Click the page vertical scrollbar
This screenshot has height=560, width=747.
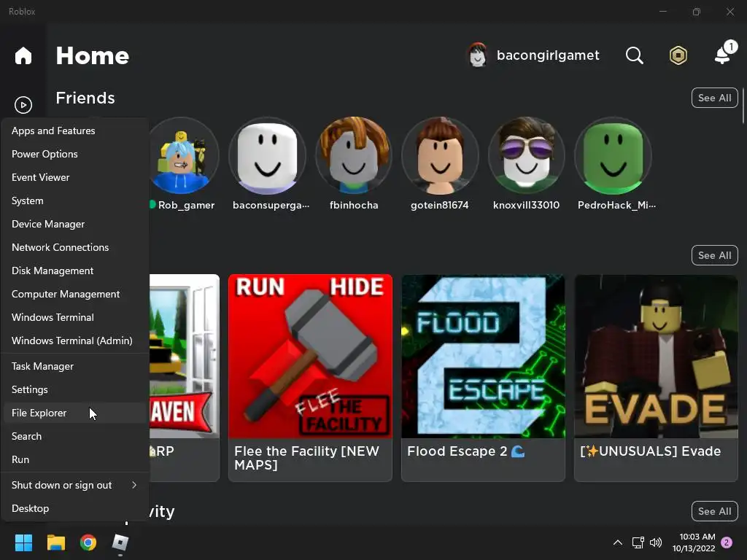[743, 106]
